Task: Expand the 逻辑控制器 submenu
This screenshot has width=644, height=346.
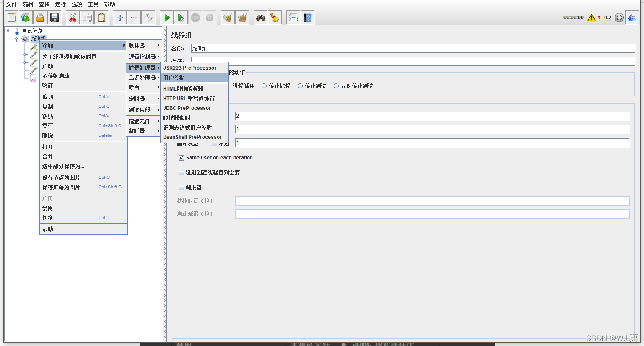Action: (x=144, y=57)
